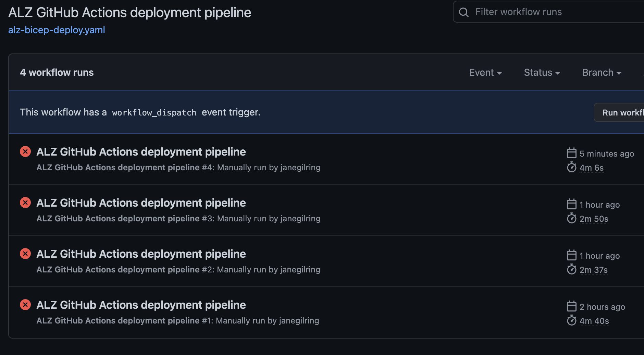Open workflow run #1 details

pos(141,305)
